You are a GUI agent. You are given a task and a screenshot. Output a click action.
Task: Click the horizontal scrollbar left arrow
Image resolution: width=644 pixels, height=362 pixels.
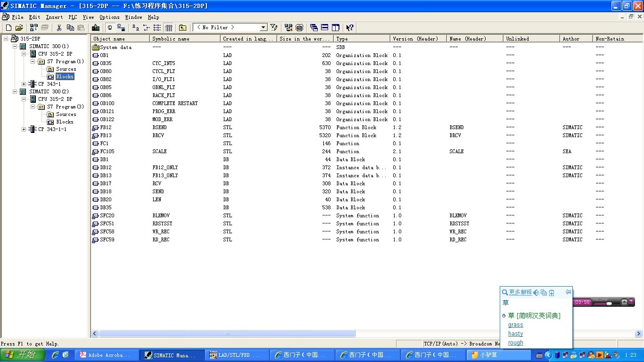(95, 334)
